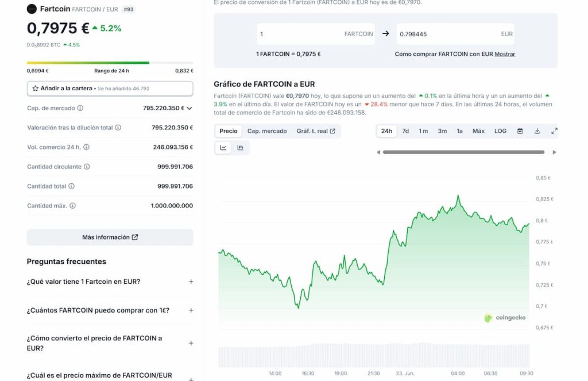Viewport: 588px width, 381px height.
Task: Open info icon for Vol. comercio 24 h.
Action: [86, 147]
